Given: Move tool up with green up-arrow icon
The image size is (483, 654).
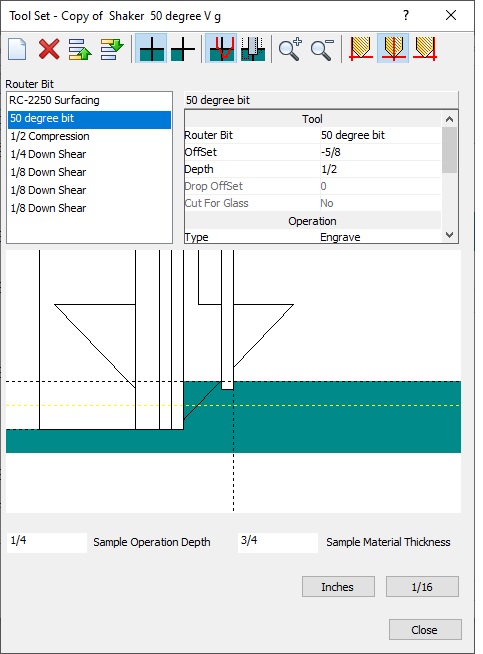Looking at the screenshot, I should tap(80, 49).
